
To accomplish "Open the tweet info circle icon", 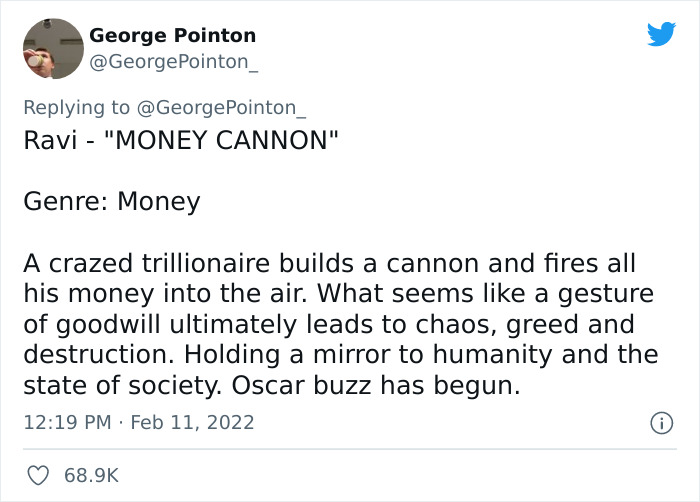I will (661, 423).
